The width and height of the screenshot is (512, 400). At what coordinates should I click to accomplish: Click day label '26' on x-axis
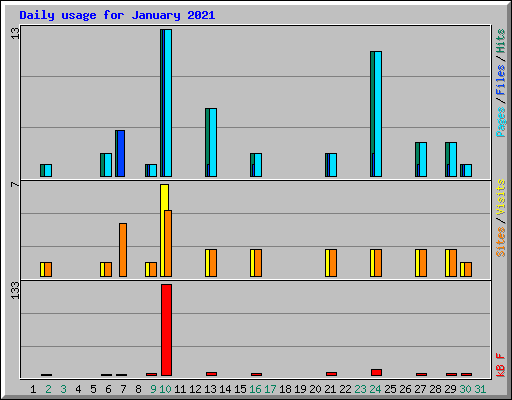(405, 389)
